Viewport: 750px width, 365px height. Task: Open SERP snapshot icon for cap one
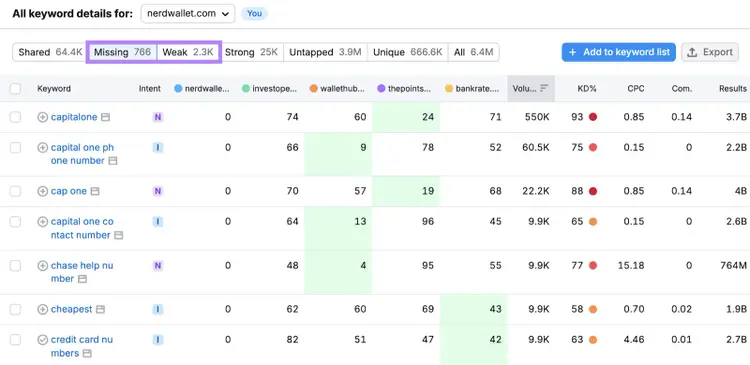pyautogui.click(x=95, y=191)
